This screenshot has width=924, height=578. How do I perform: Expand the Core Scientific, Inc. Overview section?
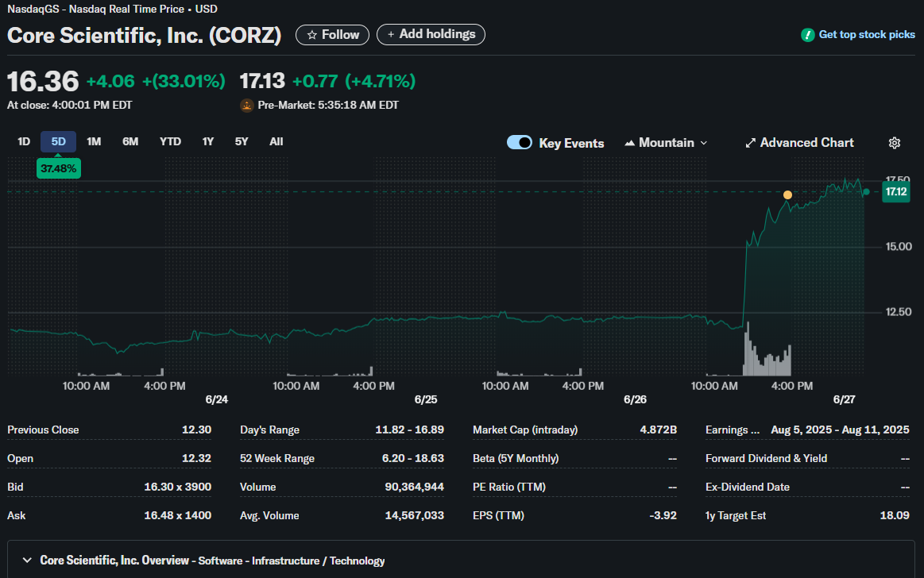(27, 561)
